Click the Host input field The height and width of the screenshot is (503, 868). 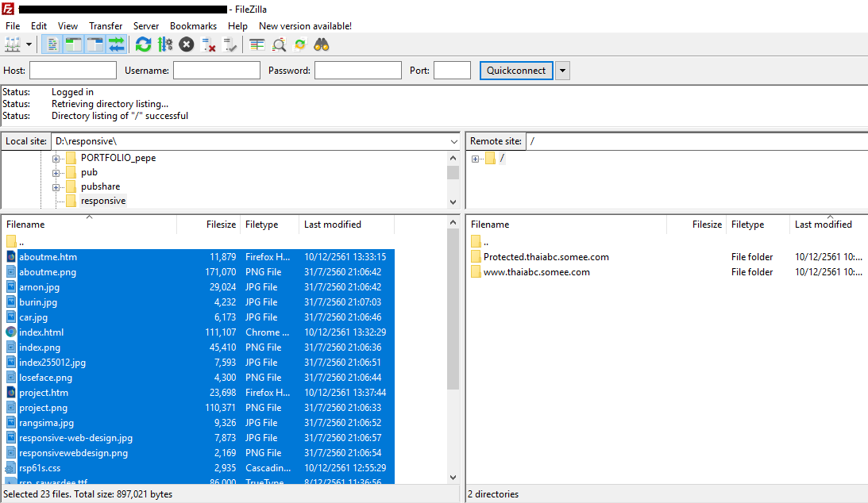click(72, 71)
